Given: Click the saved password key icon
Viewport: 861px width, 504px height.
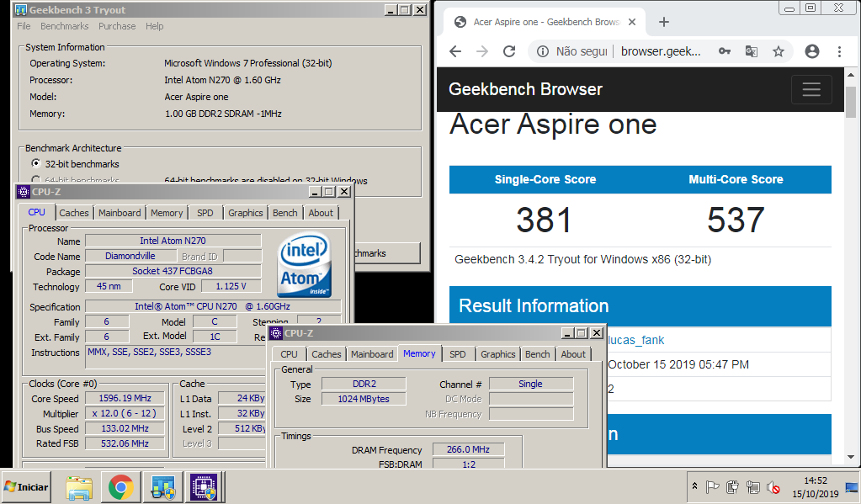Looking at the screenshot, I should tap(725, 51).
